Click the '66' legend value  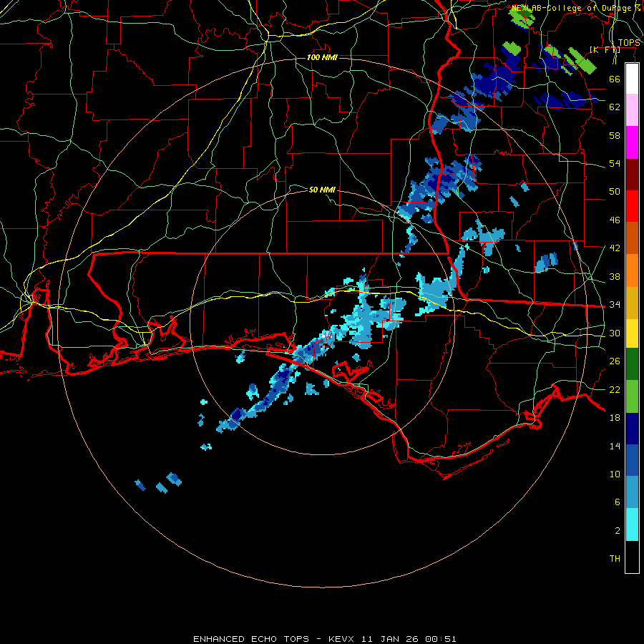(615, 79)
